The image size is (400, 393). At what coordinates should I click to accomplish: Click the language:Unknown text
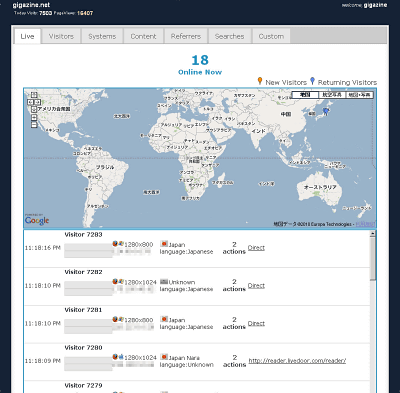[x=187, y=365]
